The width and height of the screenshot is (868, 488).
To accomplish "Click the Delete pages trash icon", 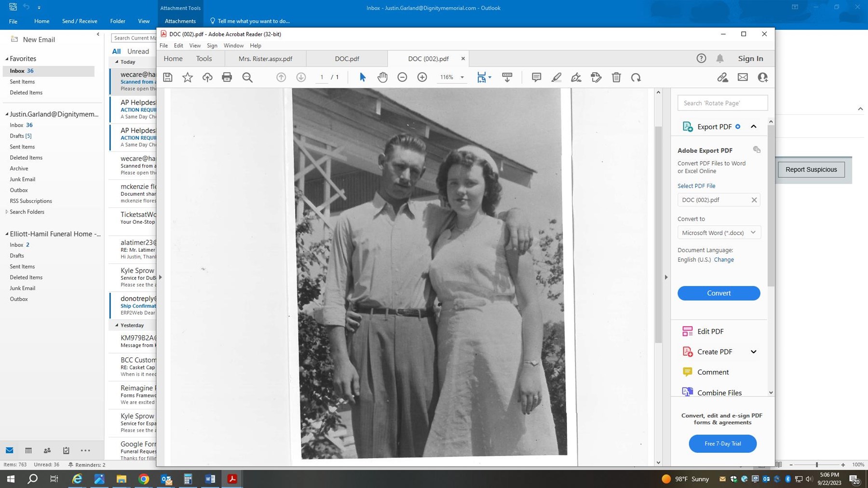I will point(616,77).
